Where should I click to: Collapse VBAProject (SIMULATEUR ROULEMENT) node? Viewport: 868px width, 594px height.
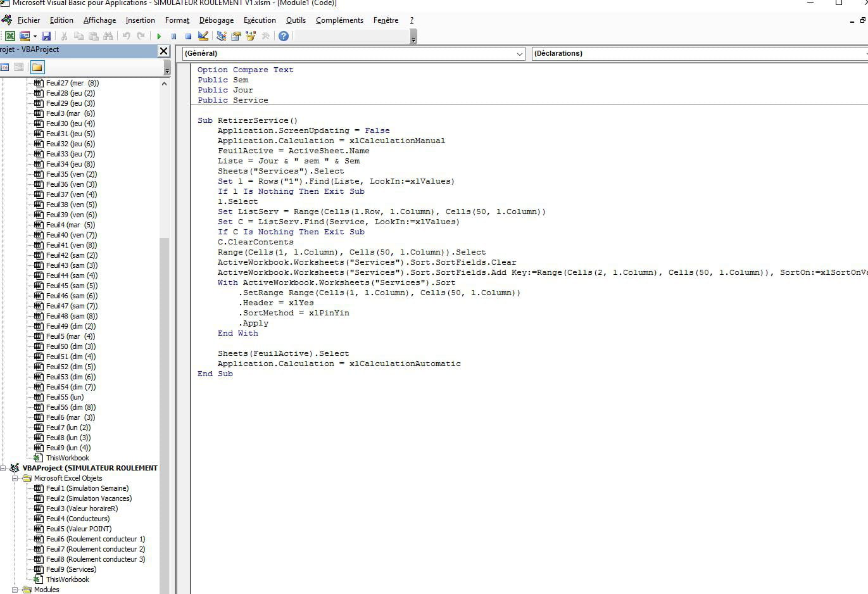[x=3, y=468]
